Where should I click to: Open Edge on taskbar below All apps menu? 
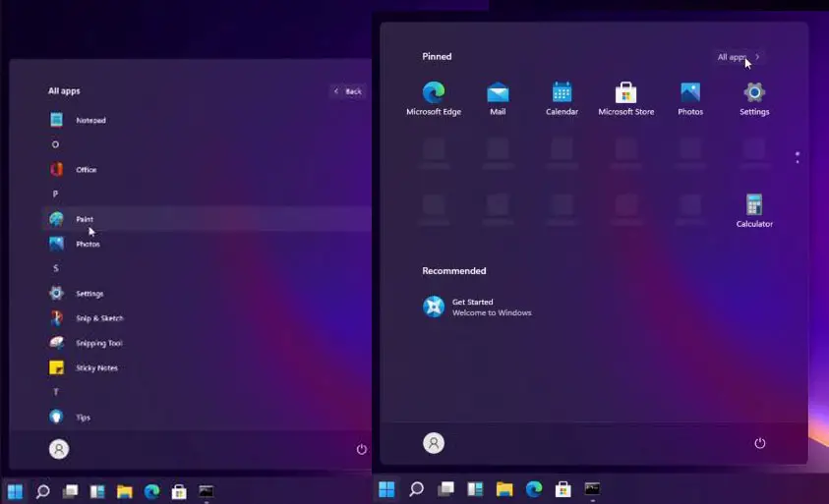point(151,491)
